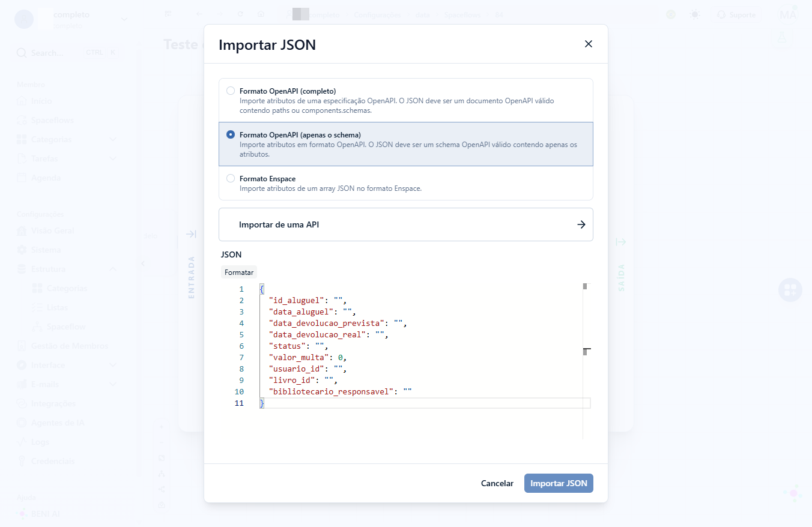Select Formato OpenAPI (completo) radio option
Image resolution: width=812 pixels, height=527 pixels.
231,91
